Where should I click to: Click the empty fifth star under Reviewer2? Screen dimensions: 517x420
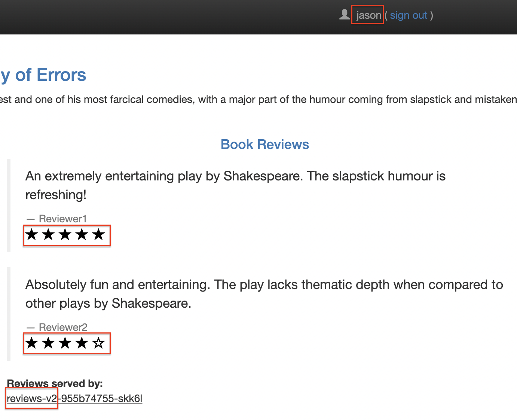tap(98, 343)
